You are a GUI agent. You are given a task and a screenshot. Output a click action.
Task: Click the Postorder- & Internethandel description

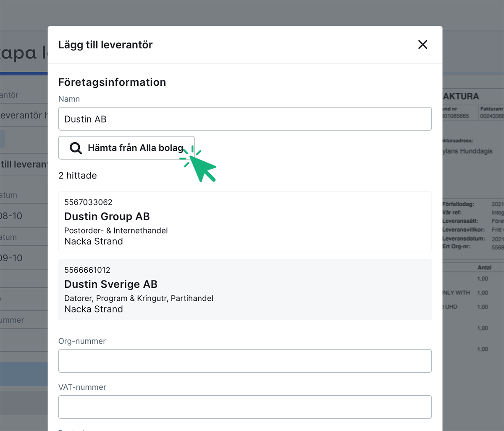pyautogui.click(x=116, y=231)
